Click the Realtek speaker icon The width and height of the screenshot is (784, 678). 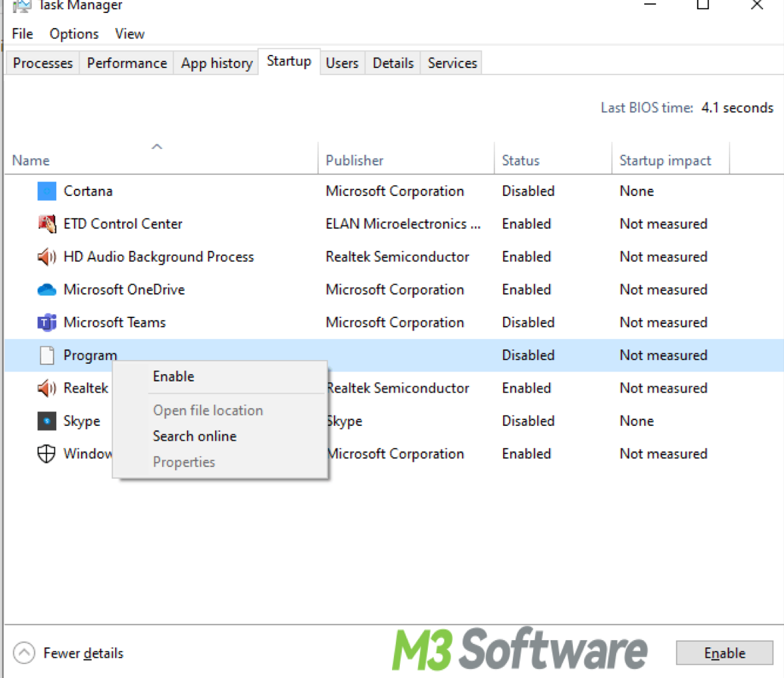tap(47, 389)
